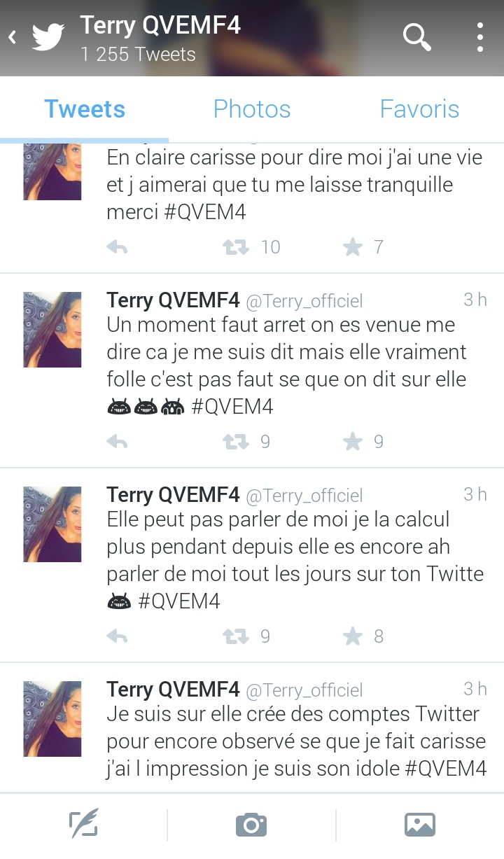Star the "Elle peut pas parler" tweet
The width and height of the screenshot is (504, 859).
(x=353, y=636)
